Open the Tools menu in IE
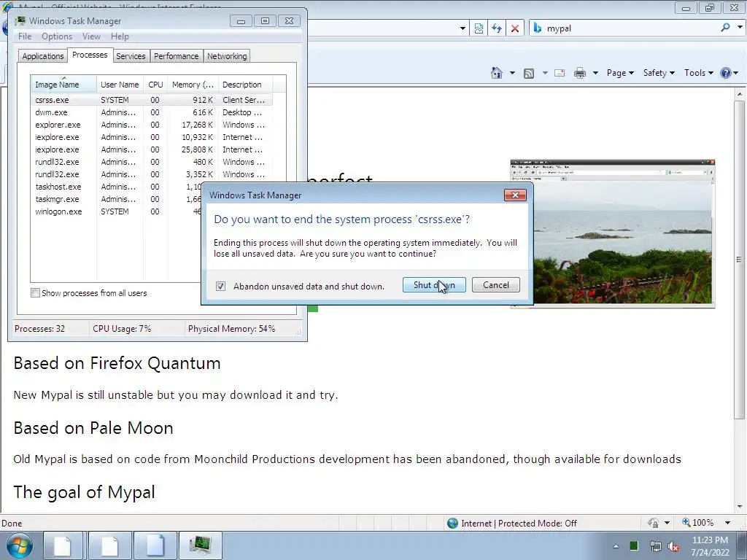 (x=698, y=73)
